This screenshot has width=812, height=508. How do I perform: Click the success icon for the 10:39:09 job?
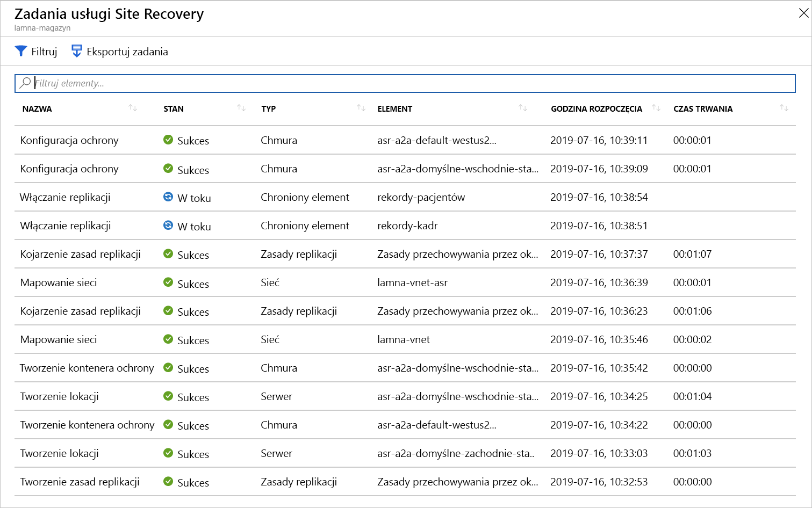tap(168, 168)
